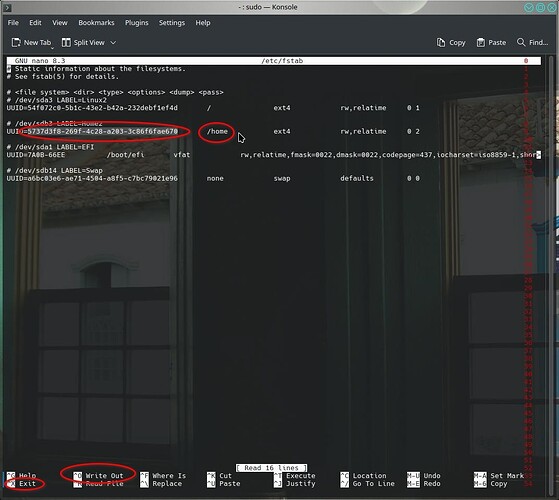Open a New Tab in Konsole

coord(31,43)
